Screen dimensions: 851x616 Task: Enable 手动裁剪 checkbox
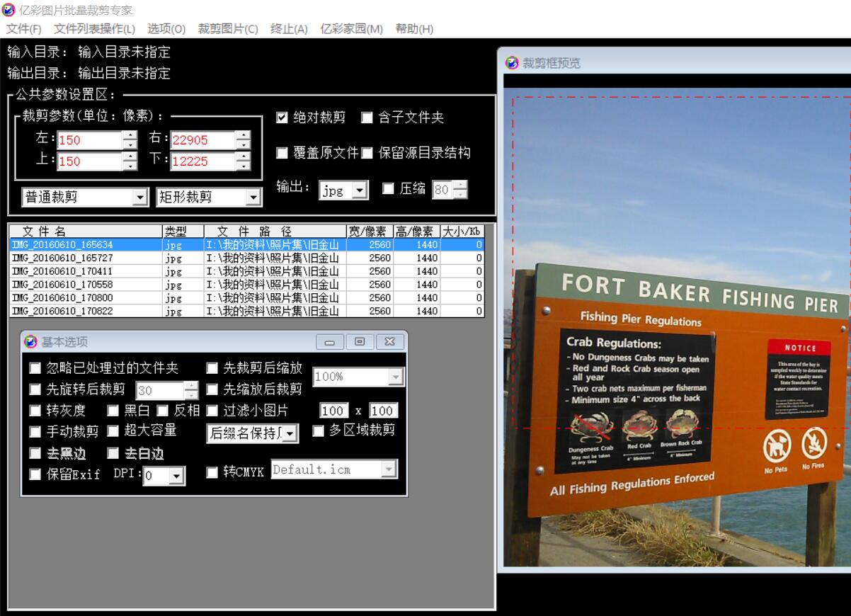(35, 431)
